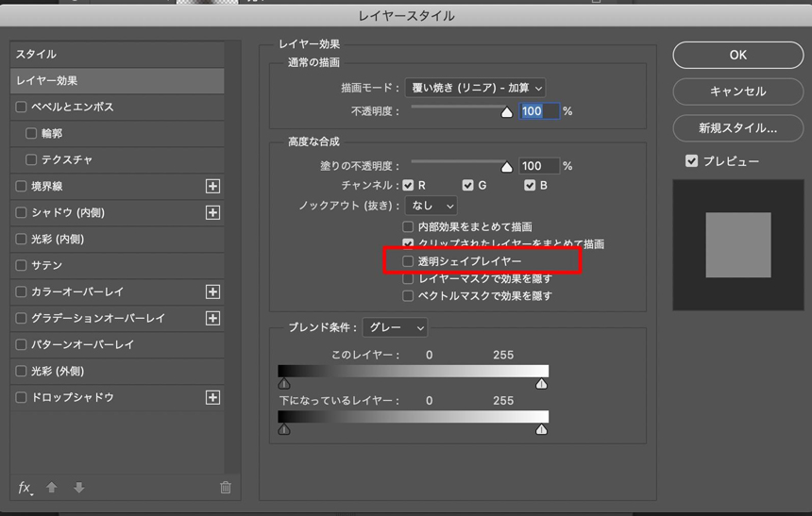The width and height of the screenshot is (812, 516).
Task: Click このレイヤー black point slider handle
Action: tap(284, 384)
